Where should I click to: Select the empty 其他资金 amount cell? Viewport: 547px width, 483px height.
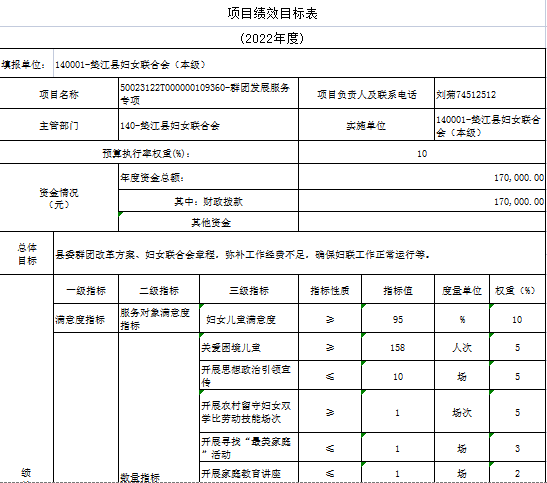click(x=422, y=222)
